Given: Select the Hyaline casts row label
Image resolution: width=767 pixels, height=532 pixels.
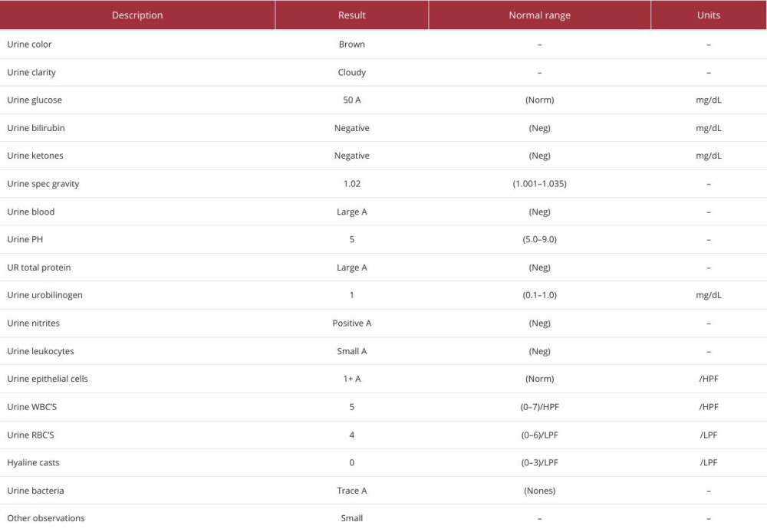Looking at the screenshot, I should [x=33, y=462].
